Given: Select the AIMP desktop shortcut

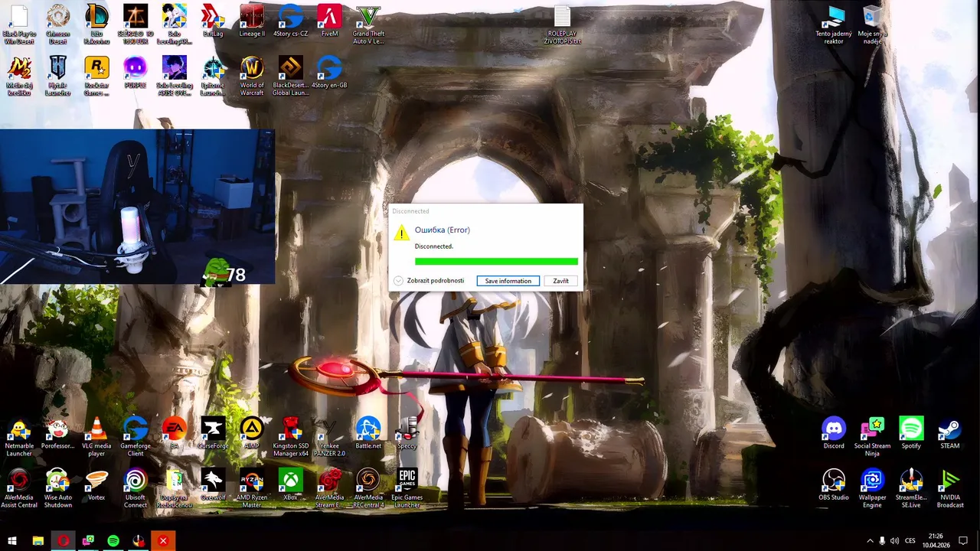Looking at the screenshot, I should pyautogui.click(x=252, y=433).
